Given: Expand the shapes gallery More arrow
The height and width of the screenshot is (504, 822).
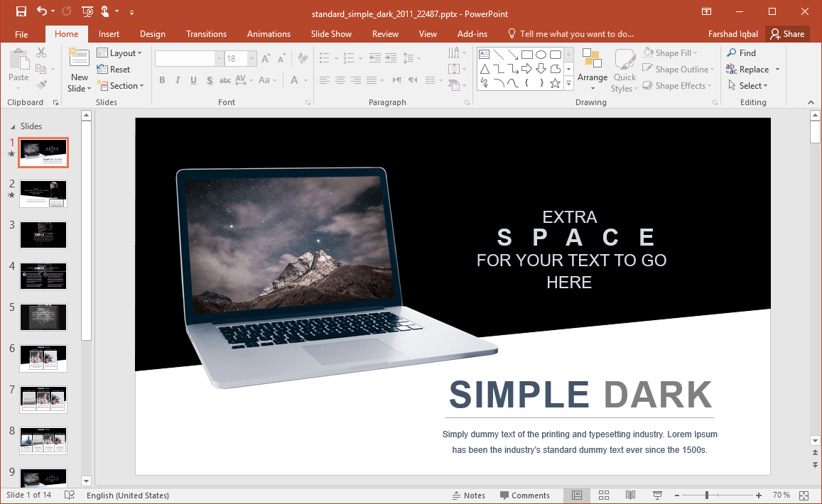Looking at the screenshot, I should tap(568, 84).
